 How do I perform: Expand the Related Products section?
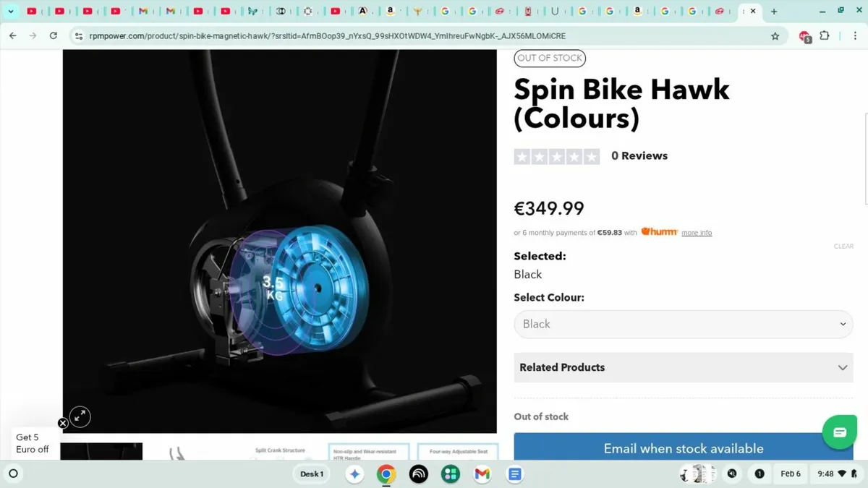pyautogui.click(x=682, y=367)
